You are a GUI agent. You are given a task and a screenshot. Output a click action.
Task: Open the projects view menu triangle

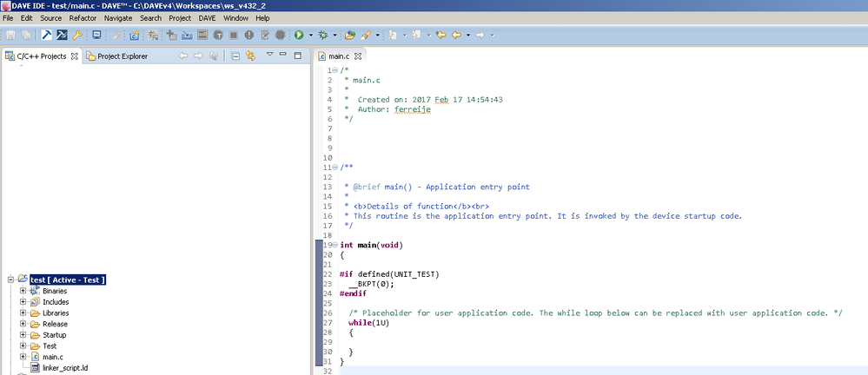(269, 54)
